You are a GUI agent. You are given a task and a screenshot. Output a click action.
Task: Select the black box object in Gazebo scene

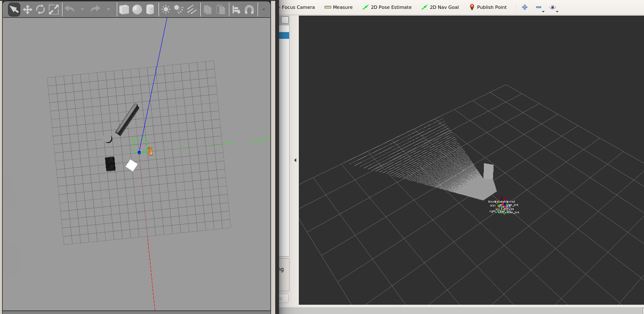coord(110,164)
